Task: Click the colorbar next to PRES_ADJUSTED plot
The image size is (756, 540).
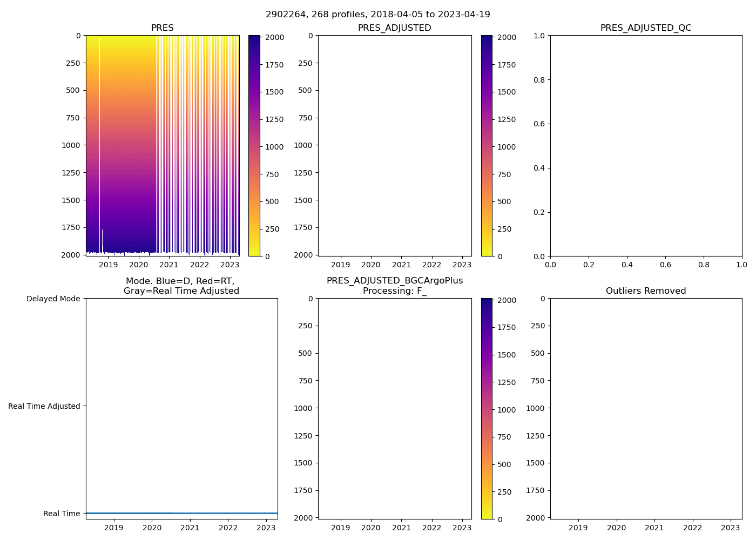Action: click(487, 146)
